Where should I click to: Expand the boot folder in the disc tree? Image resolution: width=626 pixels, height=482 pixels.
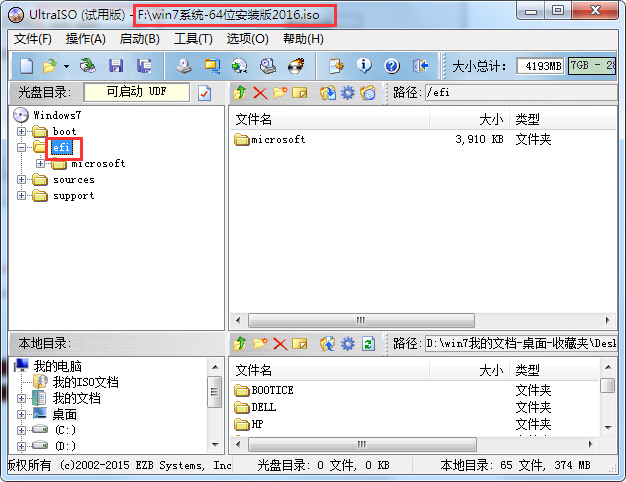tap(21, 131)
